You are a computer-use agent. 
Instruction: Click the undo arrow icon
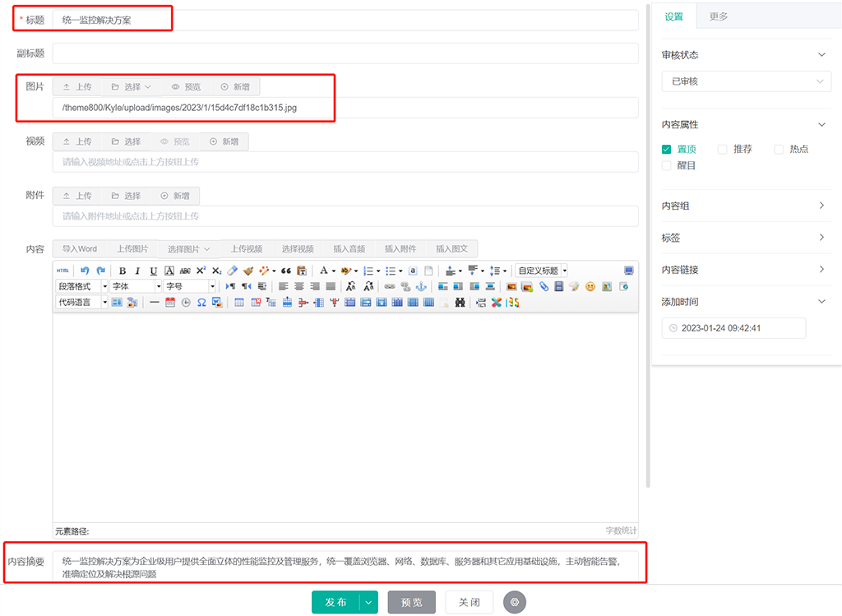84,271
